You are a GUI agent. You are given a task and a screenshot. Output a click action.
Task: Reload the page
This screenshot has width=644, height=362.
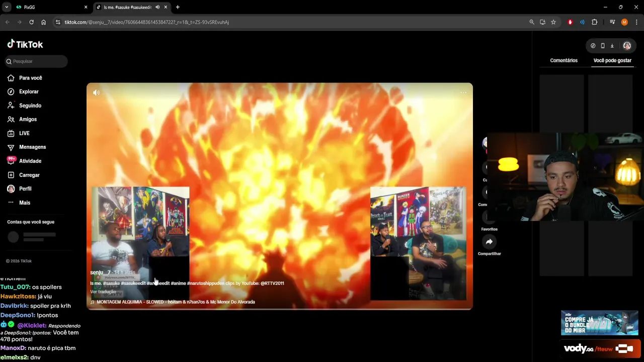(31, 22)
